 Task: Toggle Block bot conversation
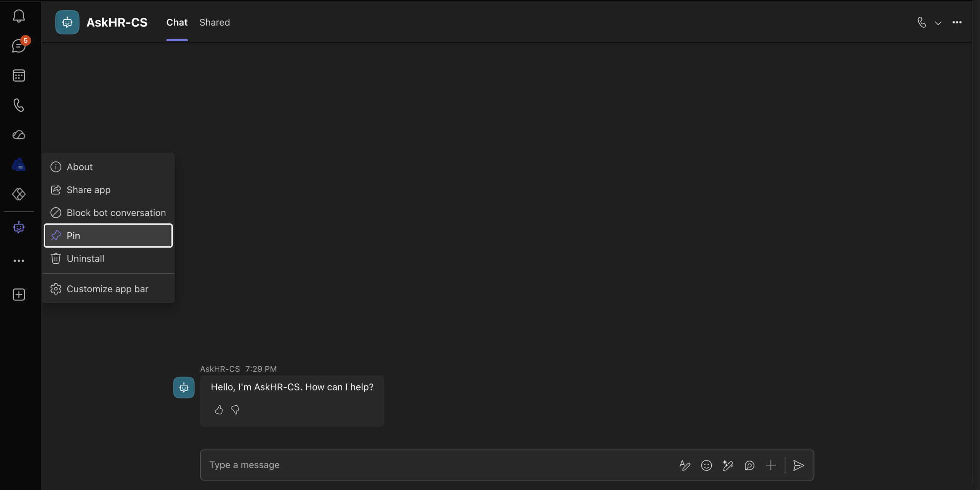[108, 213]
